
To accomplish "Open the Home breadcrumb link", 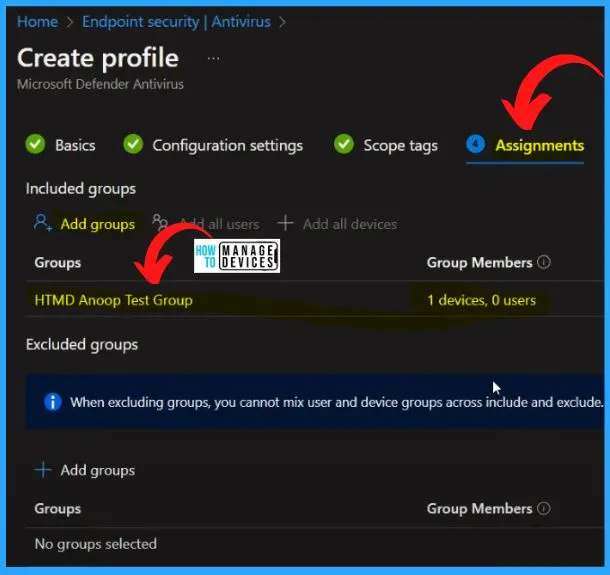I will pyautogui.click(x=37, y=22).
